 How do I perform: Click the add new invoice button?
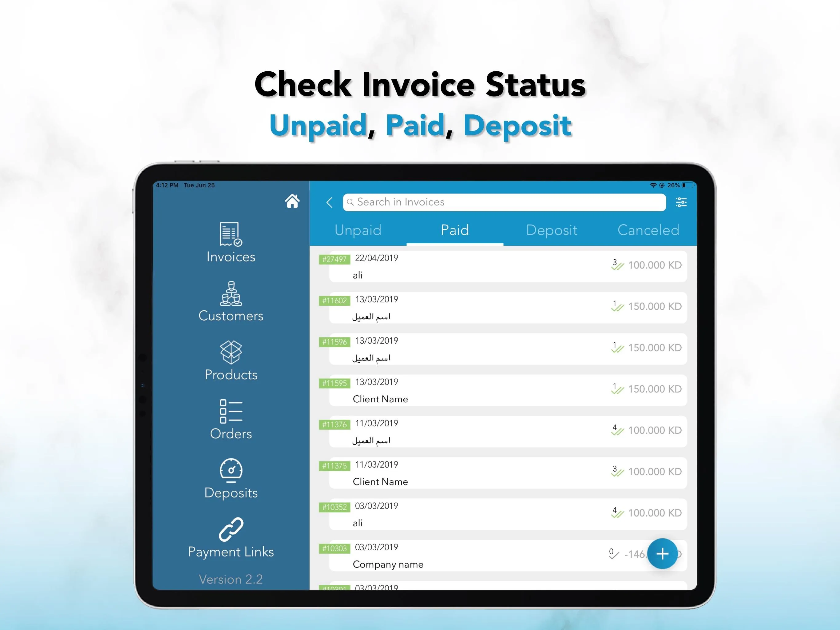pos(663,553)
